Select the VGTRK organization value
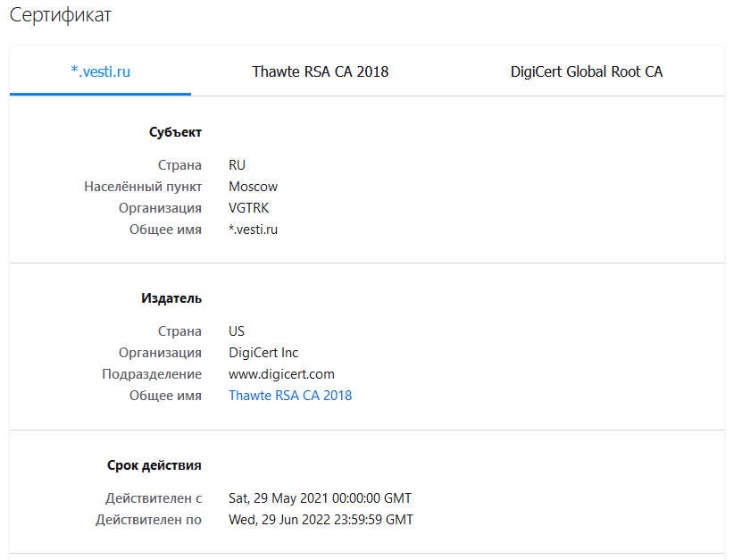742x560 pixels. pos(248,208)
